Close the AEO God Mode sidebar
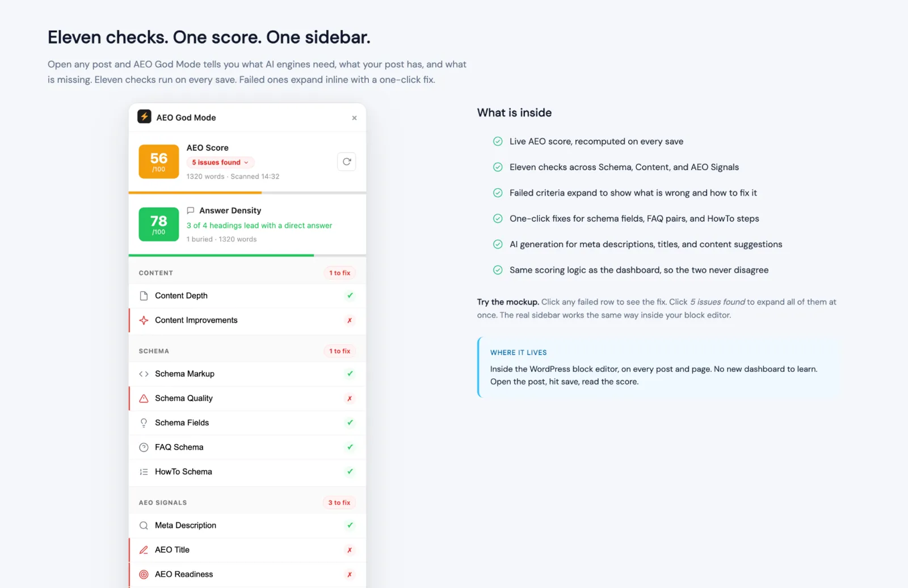Screen dimensions: 908x588 [x=354, y=118]
